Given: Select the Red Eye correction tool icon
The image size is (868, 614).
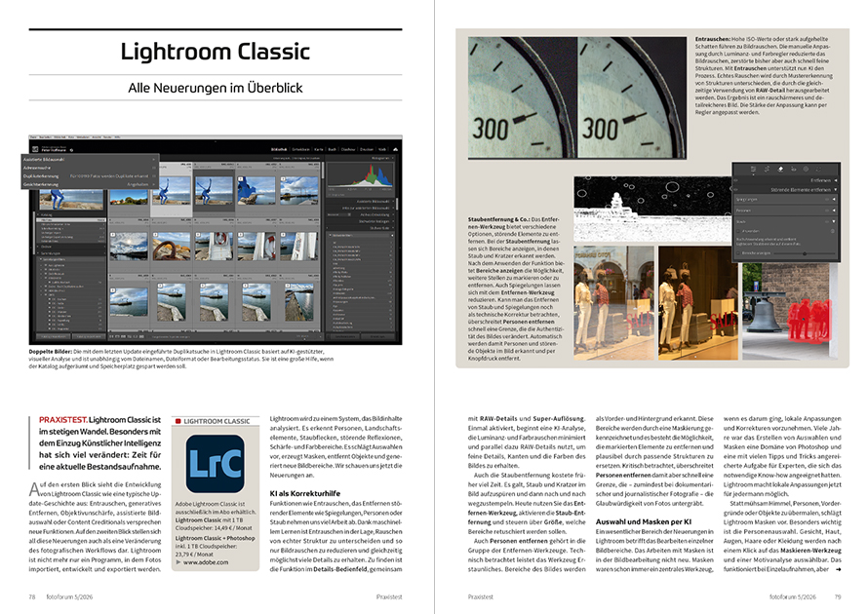Looking at the screenshot, I should [793, 169].
